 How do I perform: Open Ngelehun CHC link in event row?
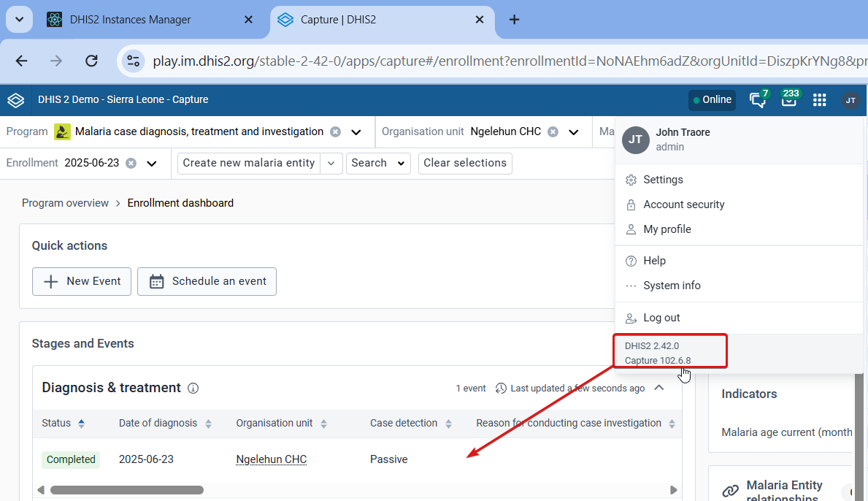coord(272,459)
